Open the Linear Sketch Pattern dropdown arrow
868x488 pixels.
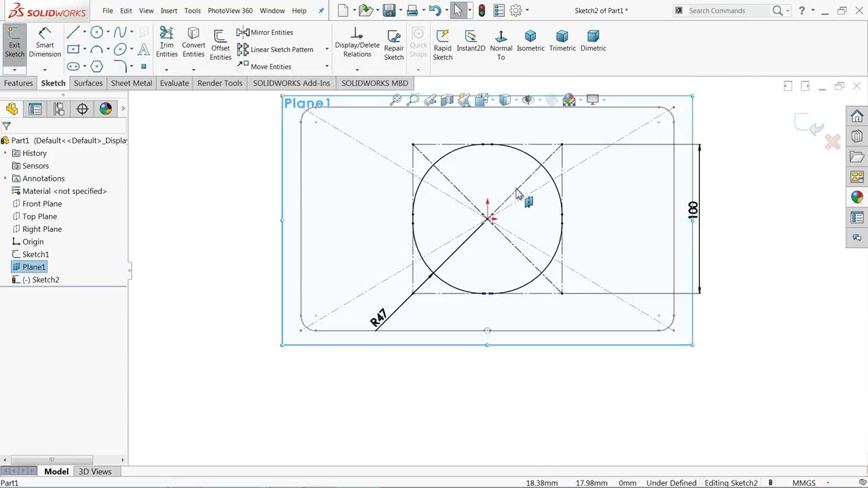(327, 49)
